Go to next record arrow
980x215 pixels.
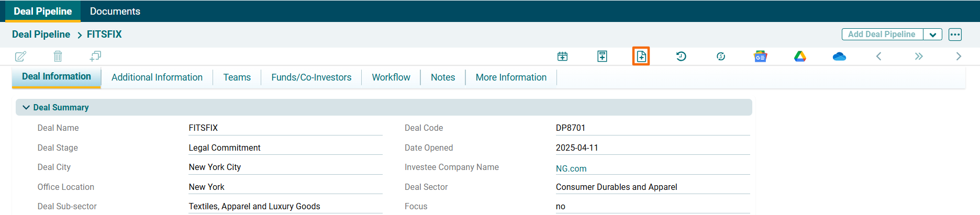pos(959,56)
